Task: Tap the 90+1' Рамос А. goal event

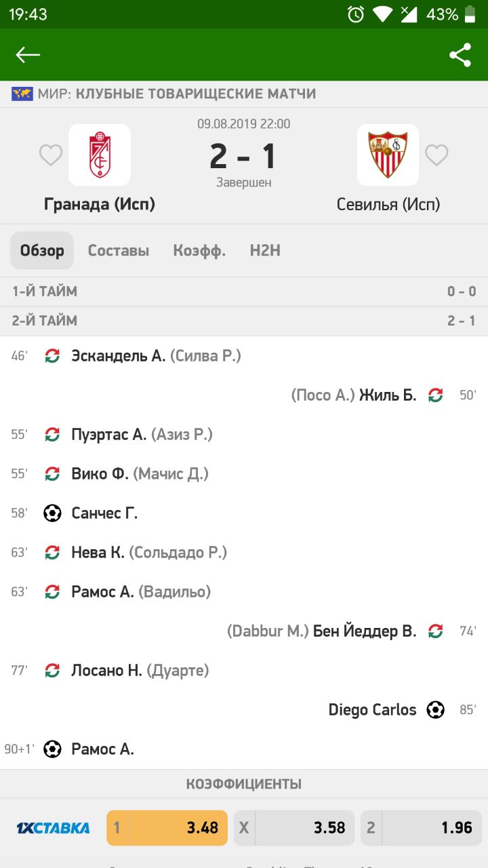Action: [x=102, y=749]
